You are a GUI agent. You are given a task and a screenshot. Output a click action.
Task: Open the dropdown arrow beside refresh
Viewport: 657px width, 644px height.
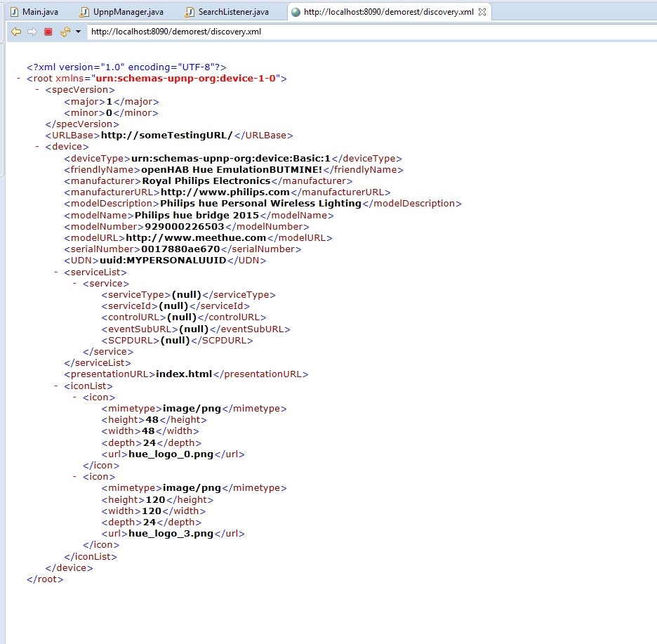(x=78, y=32)
